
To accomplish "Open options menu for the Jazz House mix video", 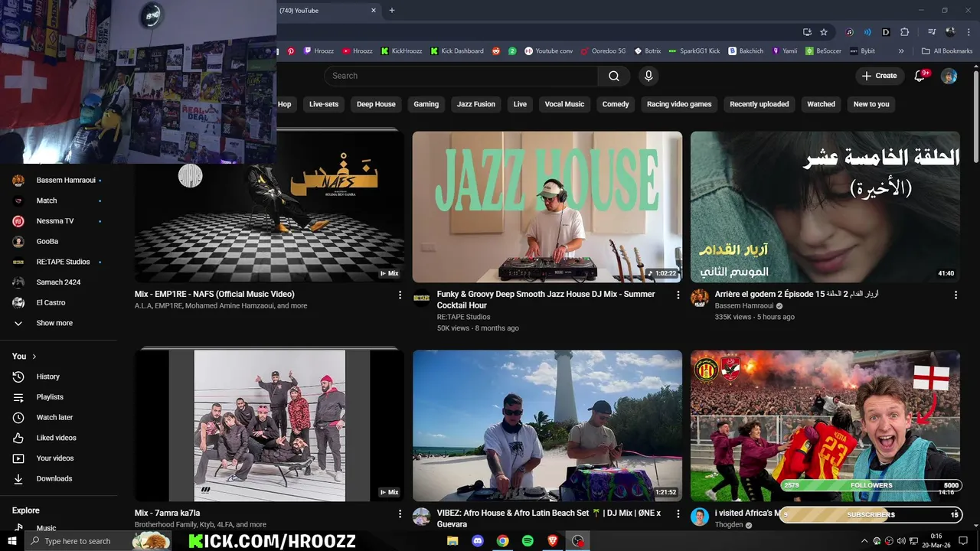I will point(678,295).
